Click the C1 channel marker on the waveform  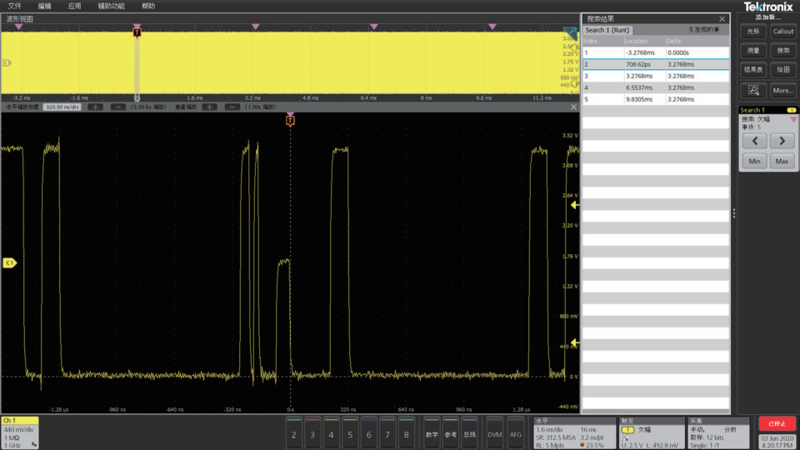click(8, 263)
